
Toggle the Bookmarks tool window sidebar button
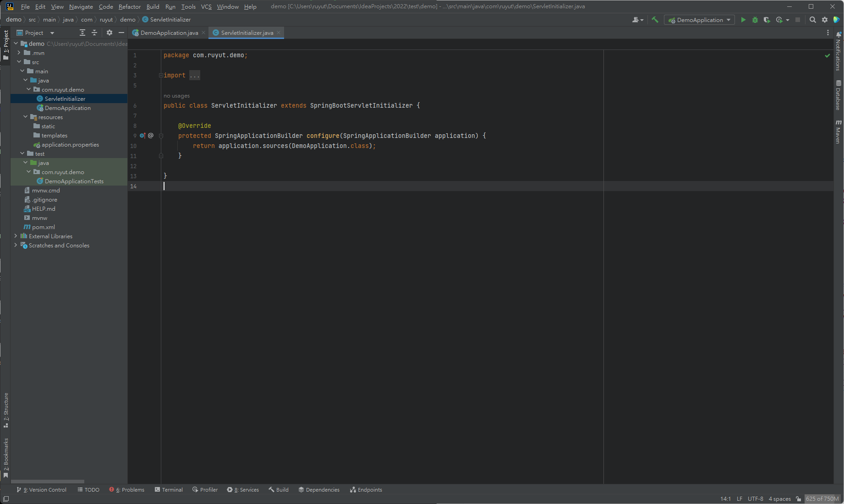click(x=6, y=458)
